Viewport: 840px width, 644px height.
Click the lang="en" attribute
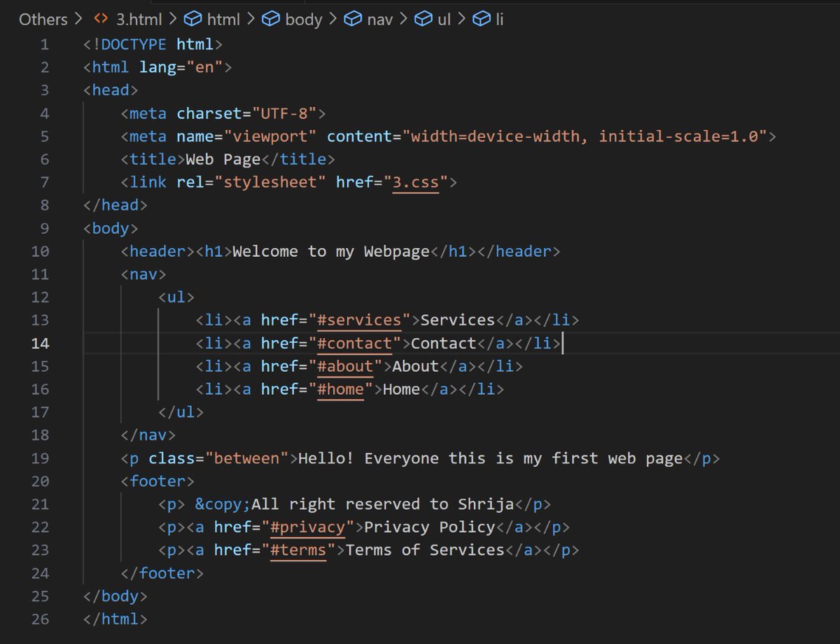tap(181, 67)
